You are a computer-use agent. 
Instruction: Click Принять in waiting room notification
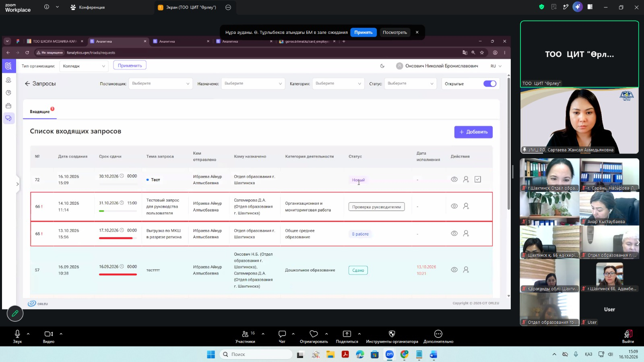pos(363,33)
